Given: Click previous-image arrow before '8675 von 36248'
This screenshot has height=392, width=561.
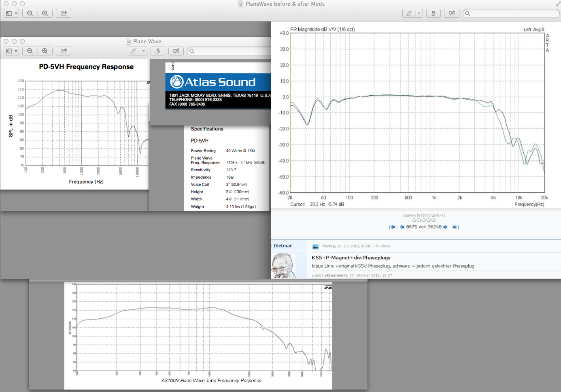Looking at the screenshot, I should coord(402,227).
